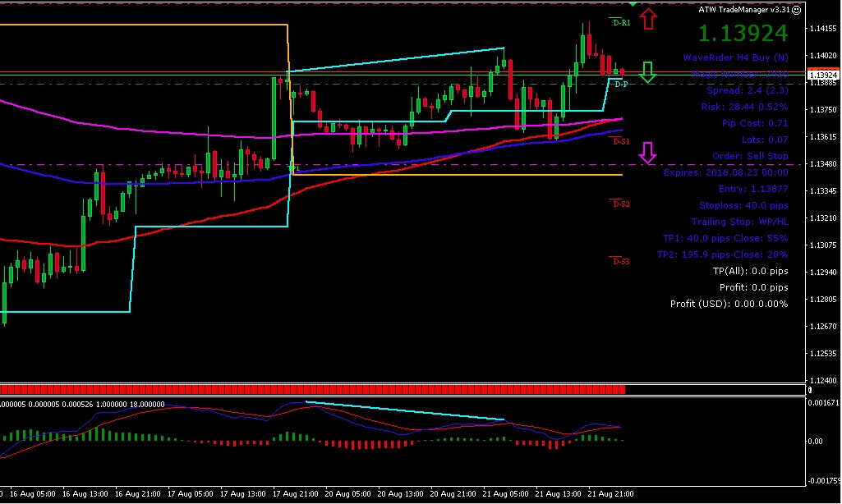
Task: Click the large green 1.13924 price display
Action: tap(743, 34)
